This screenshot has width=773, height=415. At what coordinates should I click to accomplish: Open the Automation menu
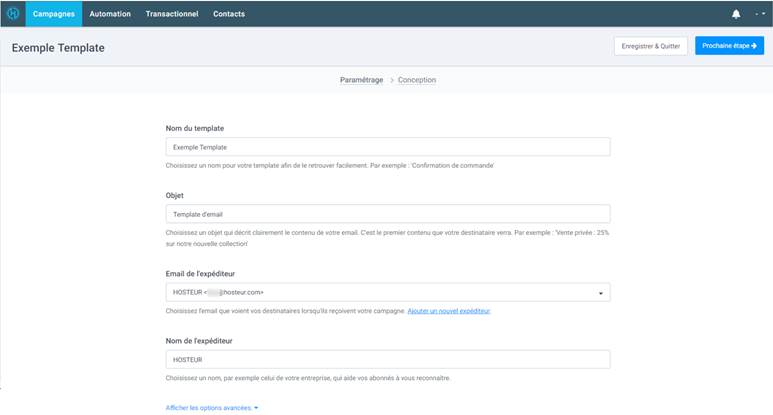[x=110, y=14]
